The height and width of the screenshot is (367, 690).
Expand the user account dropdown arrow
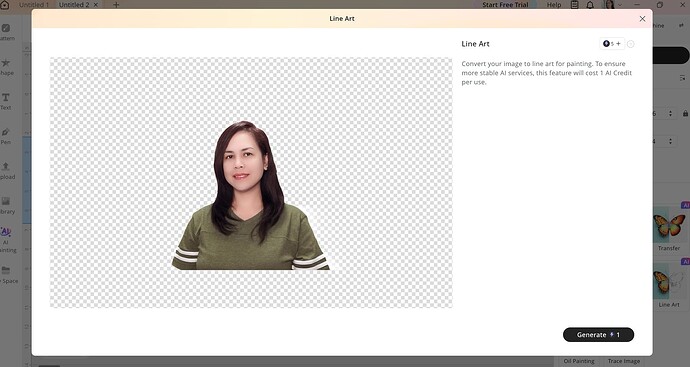(x=620, y=5)
